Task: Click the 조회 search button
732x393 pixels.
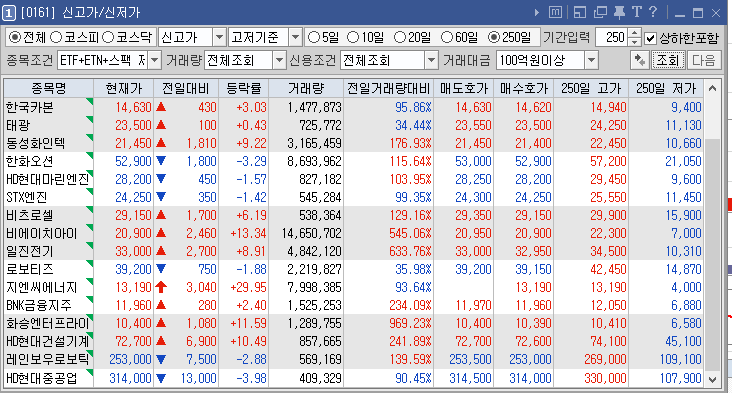Action: point(668,60)
